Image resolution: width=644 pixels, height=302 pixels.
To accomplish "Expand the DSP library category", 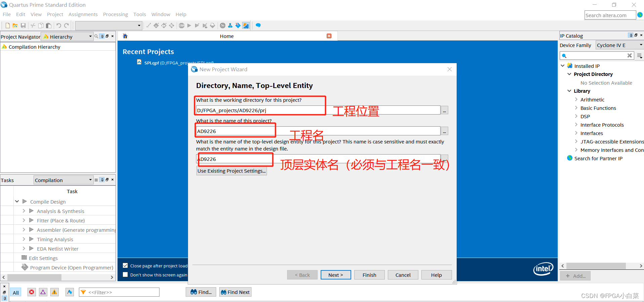I will pos(576,116).
